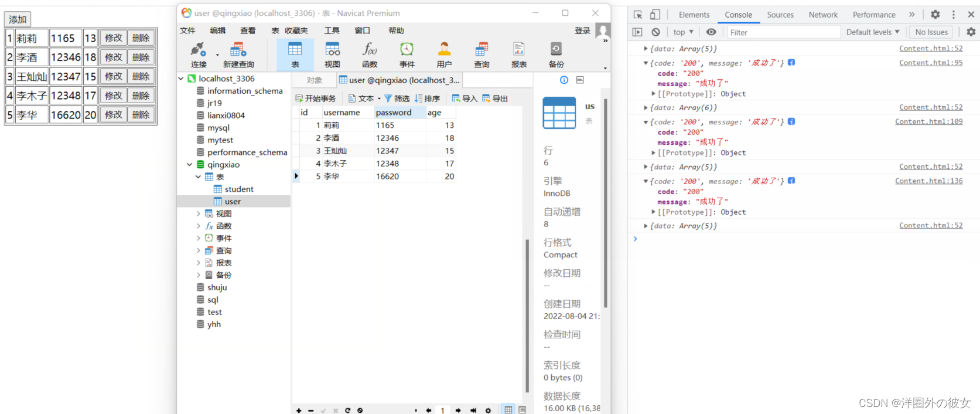Viewport: 980px width, 414px height.
Task: Click the No Issues button in DevTools
Action: (x=931, y=32)
